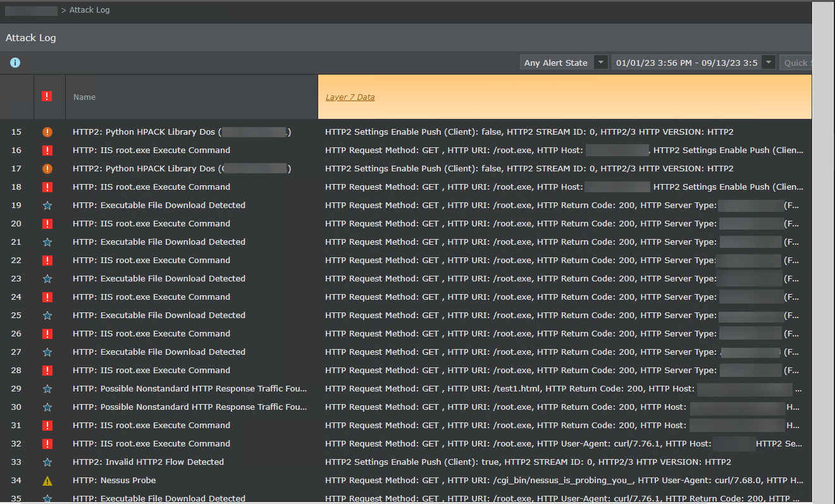Image resolution: width=835 pixels, height=504 pixels.
Task: Select row 29 Possible Nonstandard HTTP Response
Action: 190,389
